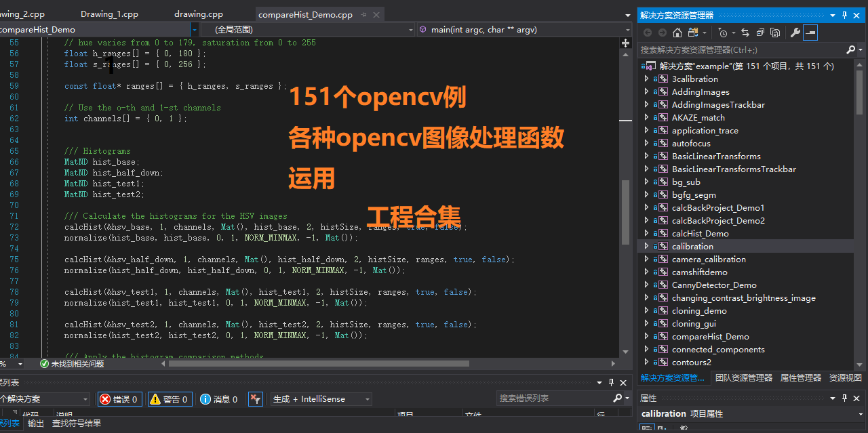
Task: Pin the error list panel
Action: click(611, 383)
